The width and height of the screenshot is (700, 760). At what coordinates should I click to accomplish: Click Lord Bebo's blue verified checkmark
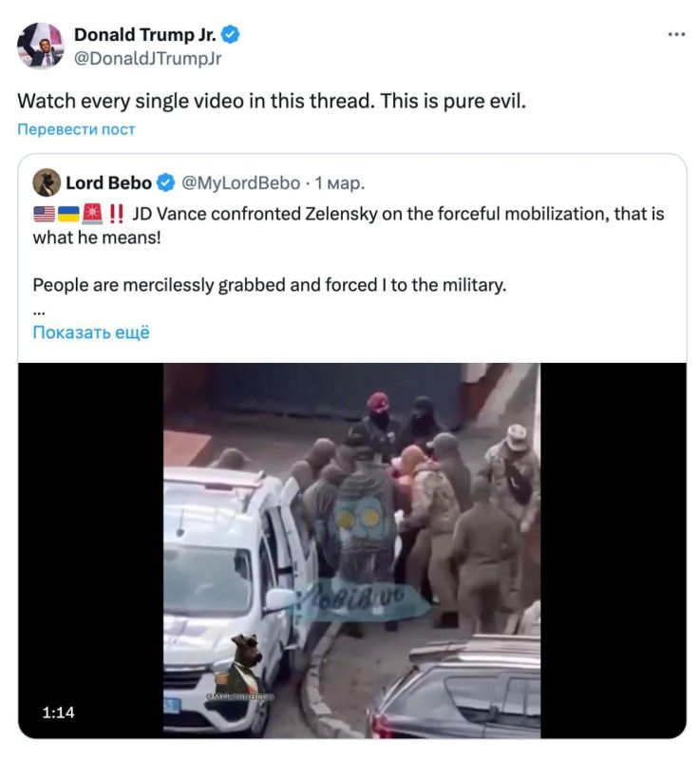click(x=165, y=182)
